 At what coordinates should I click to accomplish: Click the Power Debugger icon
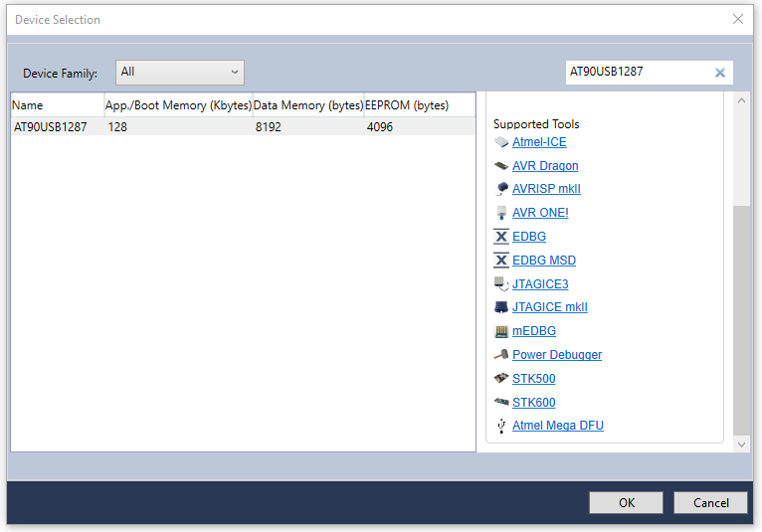(501, 355)
